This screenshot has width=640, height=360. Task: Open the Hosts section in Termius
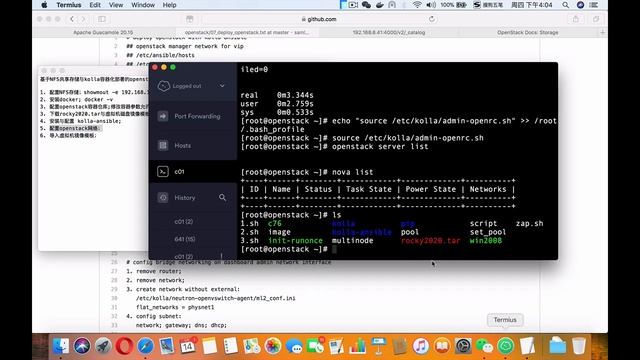pyautogui.click(x=193, y=145)
